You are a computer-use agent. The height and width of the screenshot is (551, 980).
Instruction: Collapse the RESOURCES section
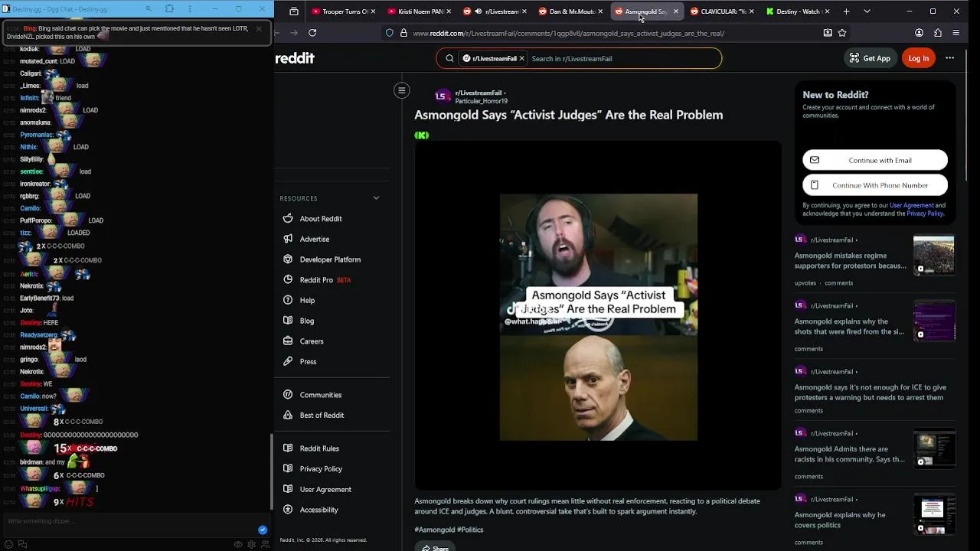point(376,198)
